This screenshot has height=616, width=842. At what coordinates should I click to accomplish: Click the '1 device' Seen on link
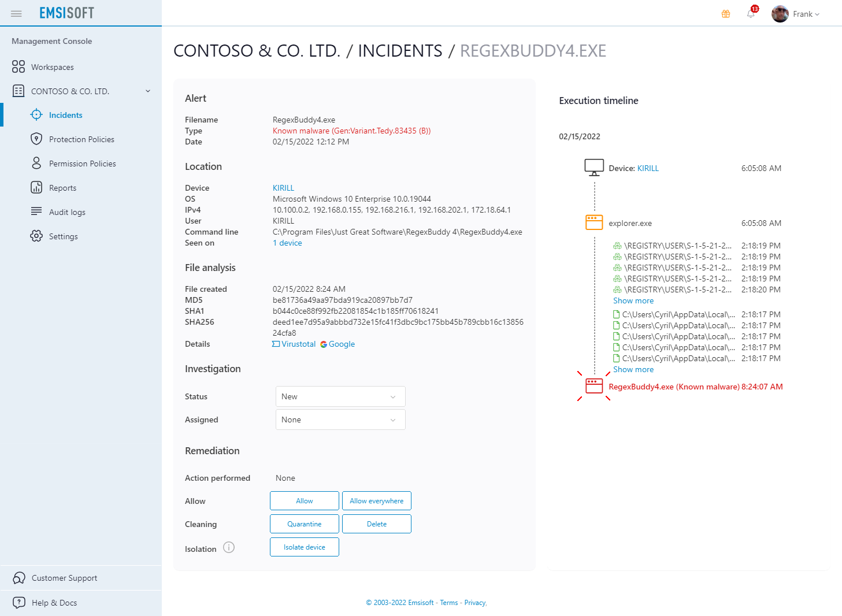287,243
